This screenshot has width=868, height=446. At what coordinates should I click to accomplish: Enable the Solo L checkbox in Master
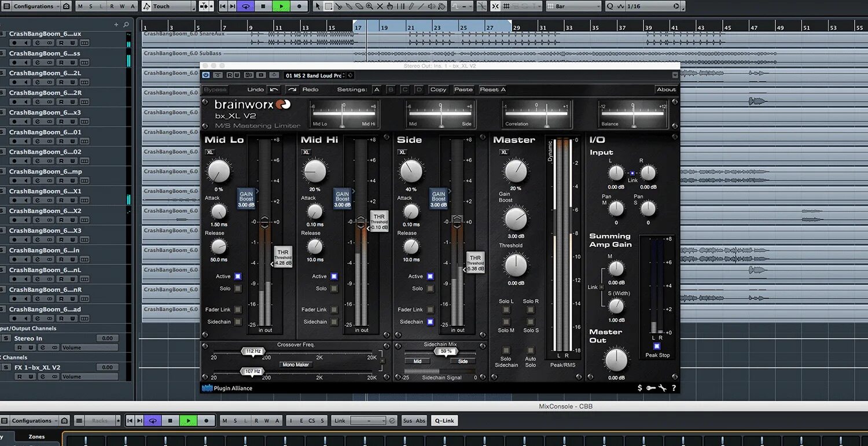[506, 310]
